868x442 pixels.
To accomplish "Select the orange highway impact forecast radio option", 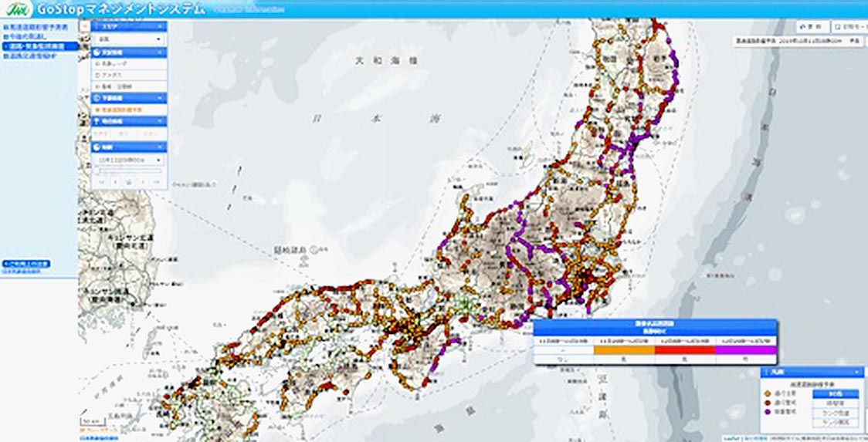I will pos(97,110).
